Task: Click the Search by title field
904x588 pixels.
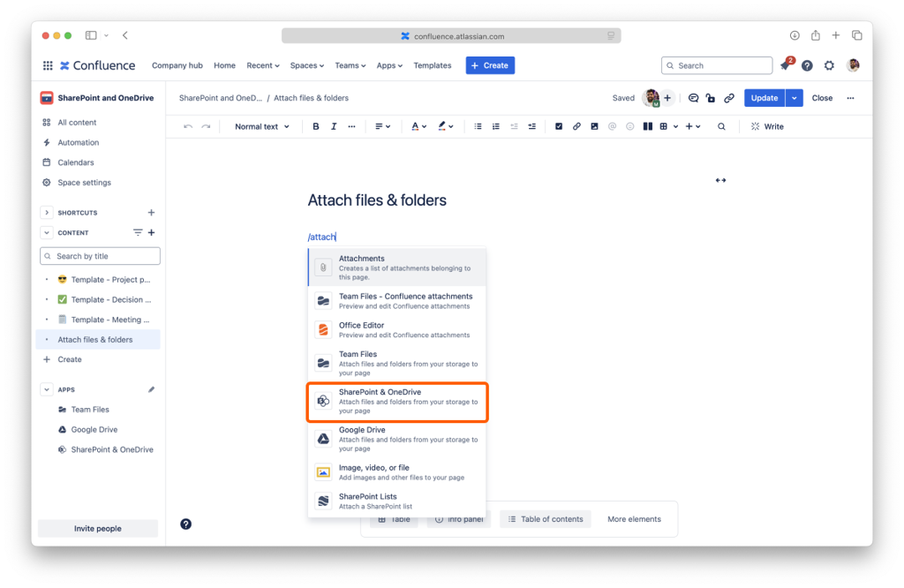Action: 100,256
